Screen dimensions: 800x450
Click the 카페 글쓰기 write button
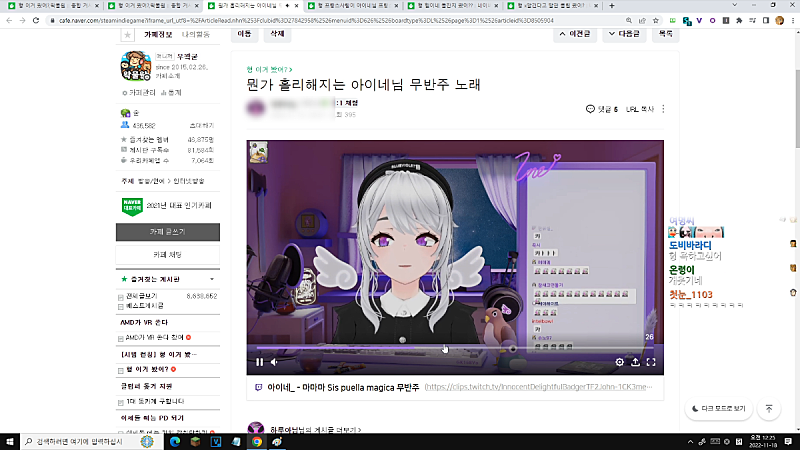(168, 232)
